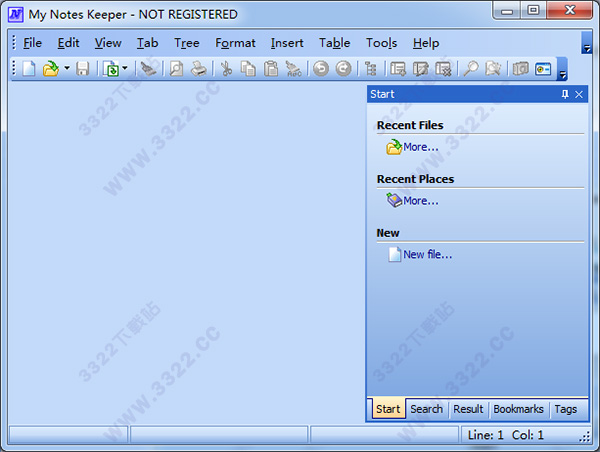The width and height of the screenshot is (600, 452).
Task: Open the Tools menu
Action: pos(382,43)
